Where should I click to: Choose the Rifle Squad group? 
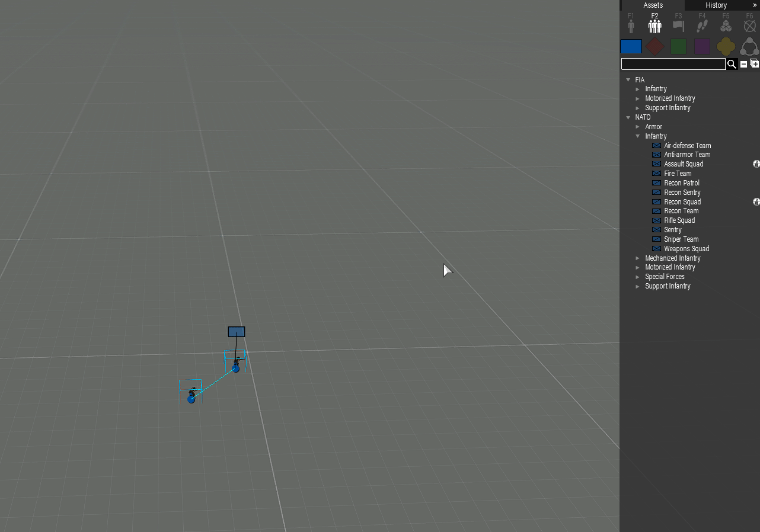[679, 220]
